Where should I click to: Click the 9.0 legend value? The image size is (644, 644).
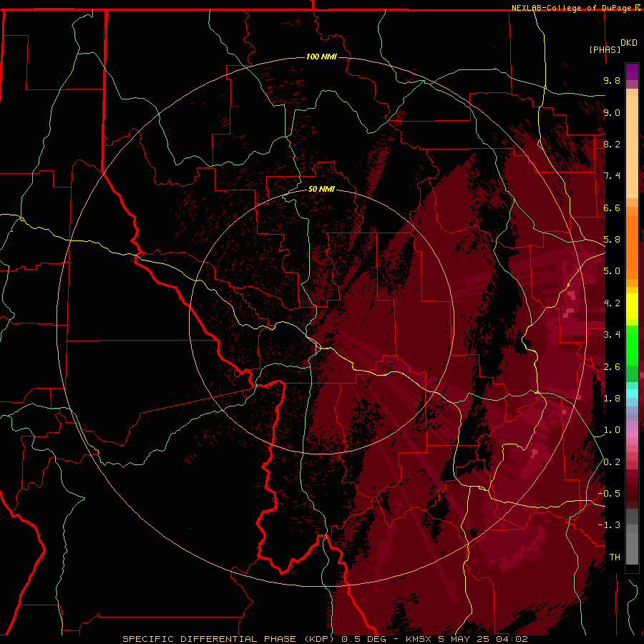click(612, 112)
